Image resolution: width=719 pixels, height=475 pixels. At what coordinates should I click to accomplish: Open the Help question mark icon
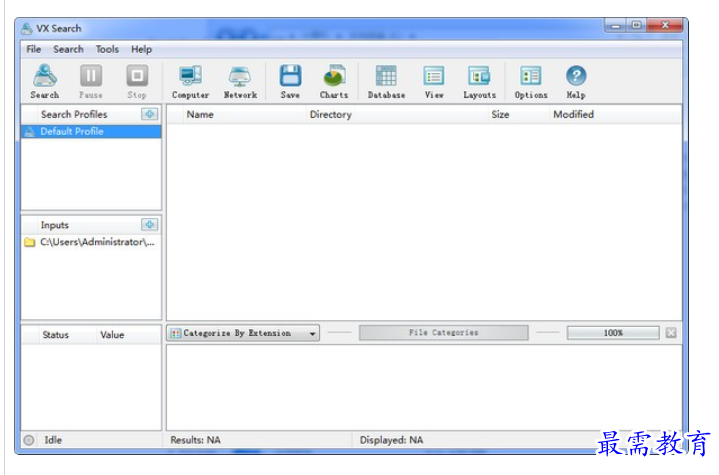click(576, 81)
